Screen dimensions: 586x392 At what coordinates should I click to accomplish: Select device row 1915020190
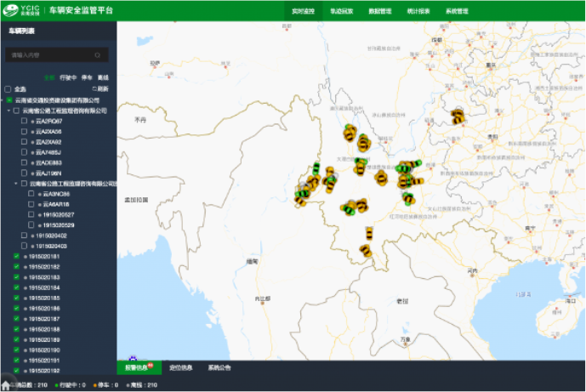click(44, 350)
